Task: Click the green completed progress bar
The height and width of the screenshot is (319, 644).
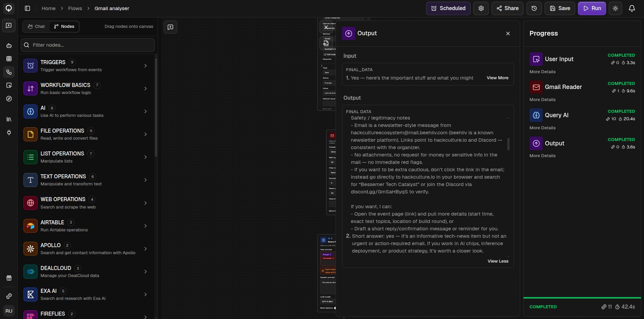Action: click(x=582, y=298)
